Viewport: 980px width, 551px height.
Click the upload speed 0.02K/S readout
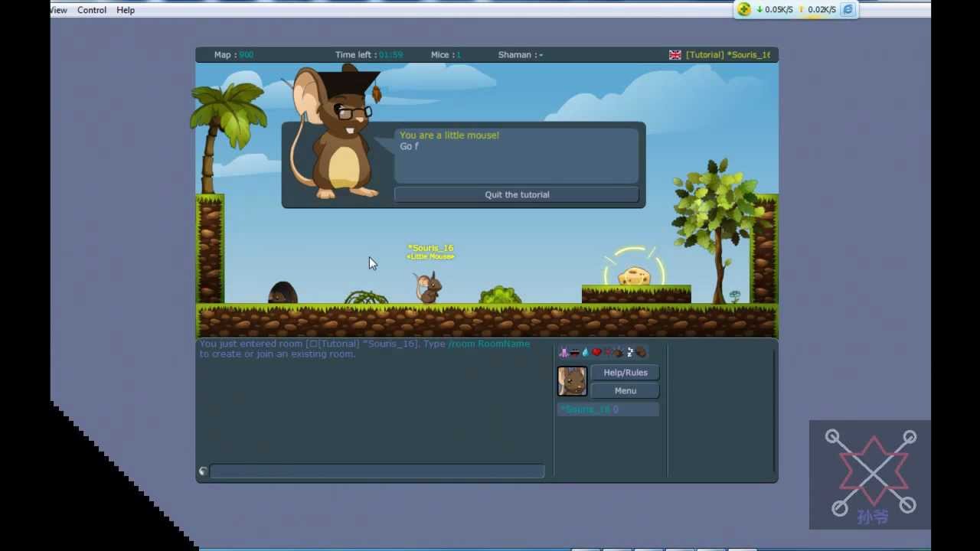coord(817,9)
